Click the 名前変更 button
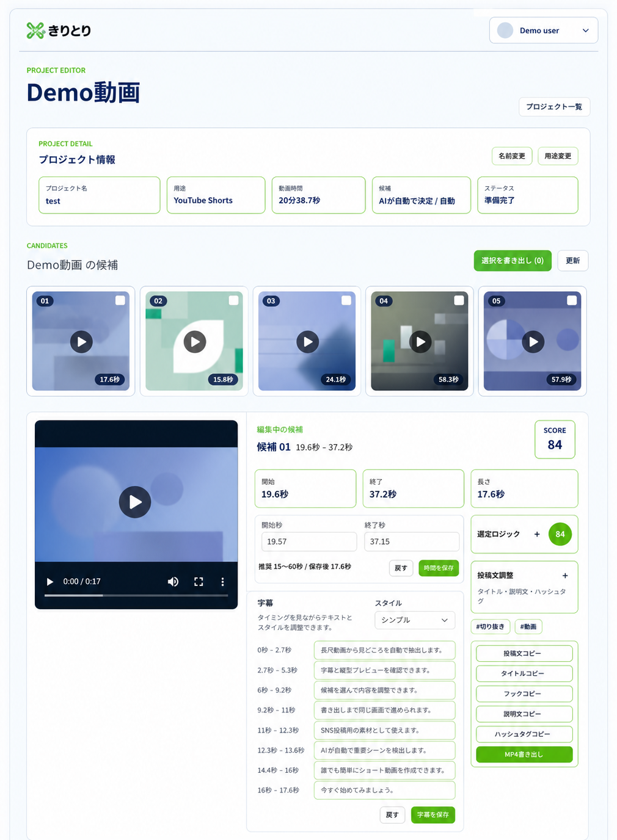 512,156
